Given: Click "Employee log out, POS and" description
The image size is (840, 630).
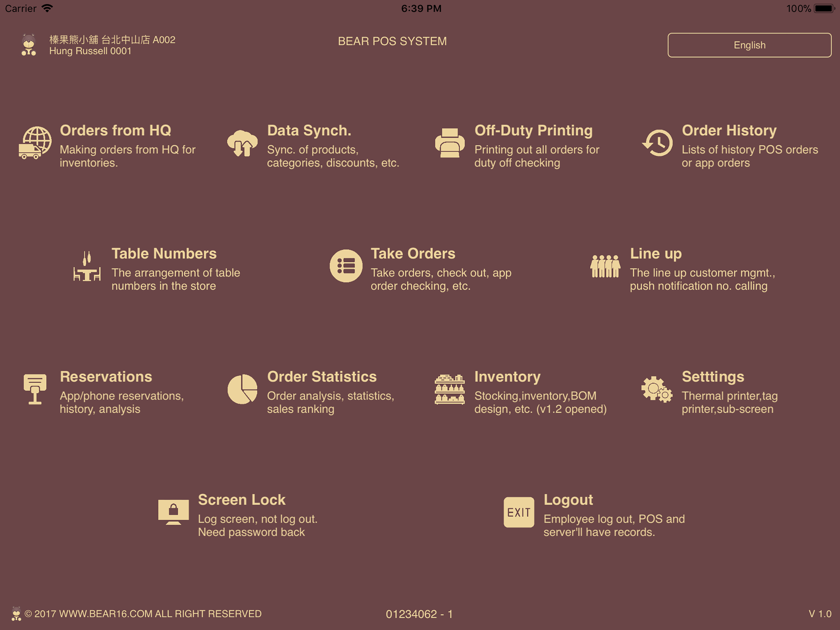Looking at the screenshot, I should (614, 525).
